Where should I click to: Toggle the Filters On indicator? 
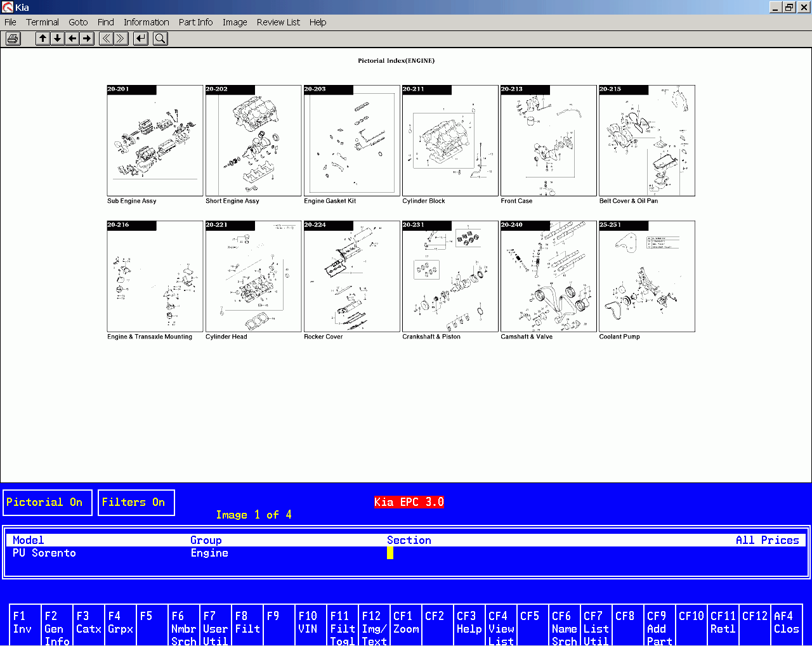click(136, 503)
